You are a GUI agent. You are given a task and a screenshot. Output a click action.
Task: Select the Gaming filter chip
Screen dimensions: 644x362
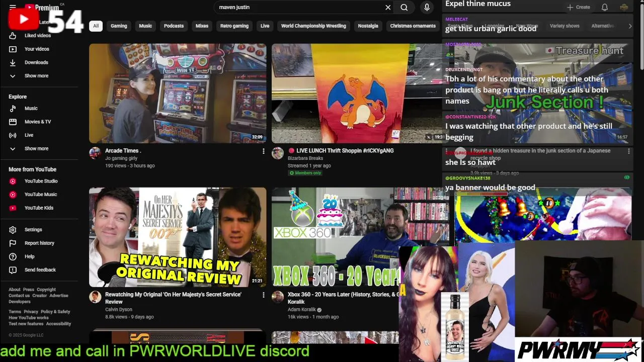119,26
